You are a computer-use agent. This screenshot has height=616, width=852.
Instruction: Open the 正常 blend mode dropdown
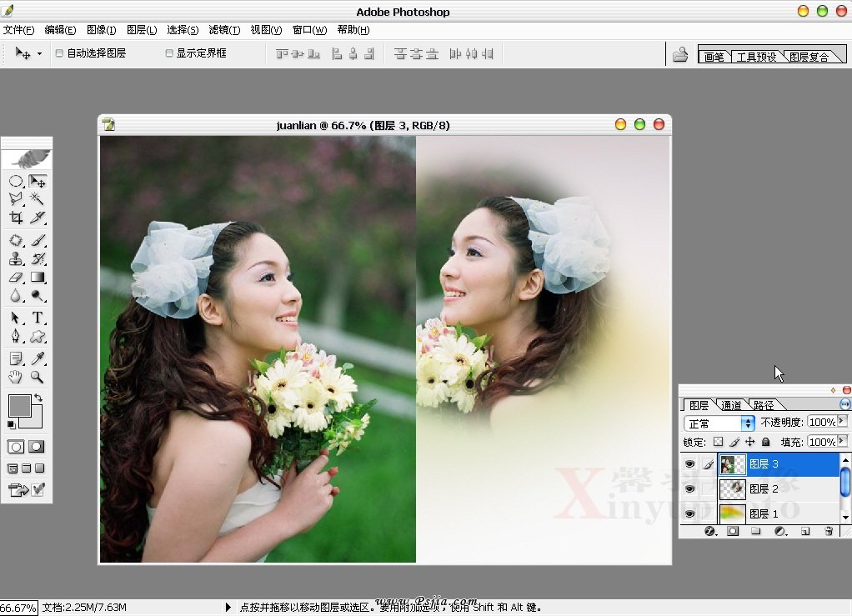click(x=747, y=423)
